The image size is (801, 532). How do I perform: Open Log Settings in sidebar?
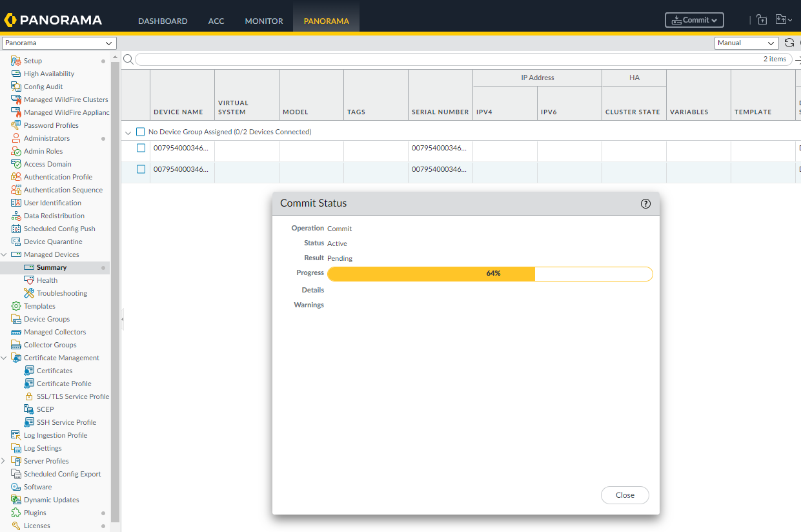(43, 448)
